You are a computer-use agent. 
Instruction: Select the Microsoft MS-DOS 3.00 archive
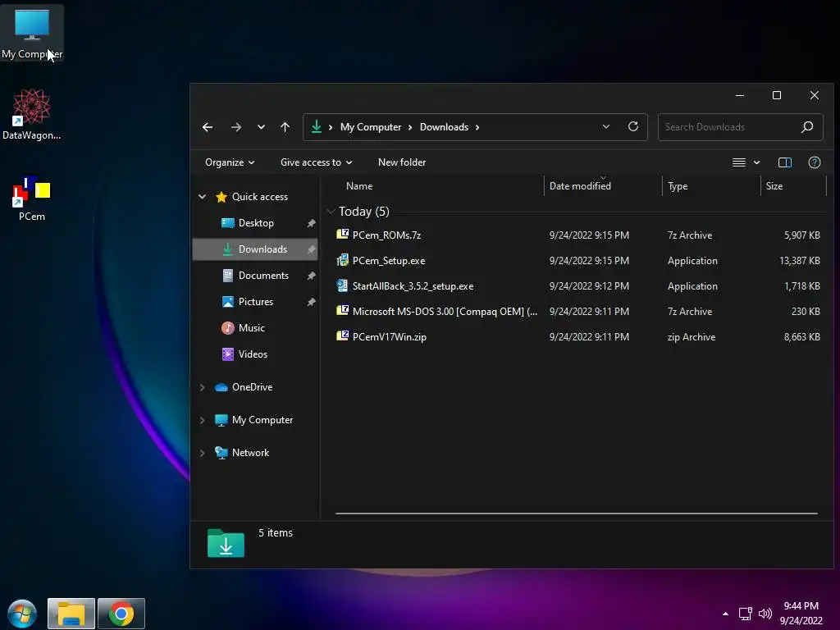(x=445, y=311)
